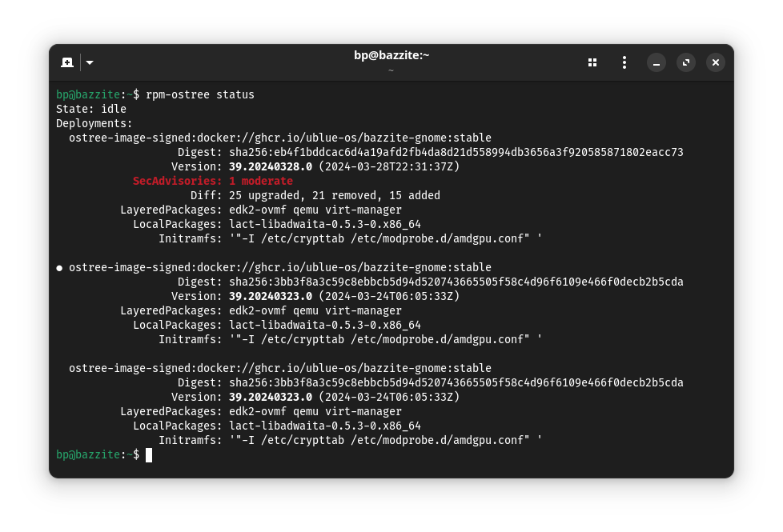Minimize the terminal window

[x=657, y=62]
